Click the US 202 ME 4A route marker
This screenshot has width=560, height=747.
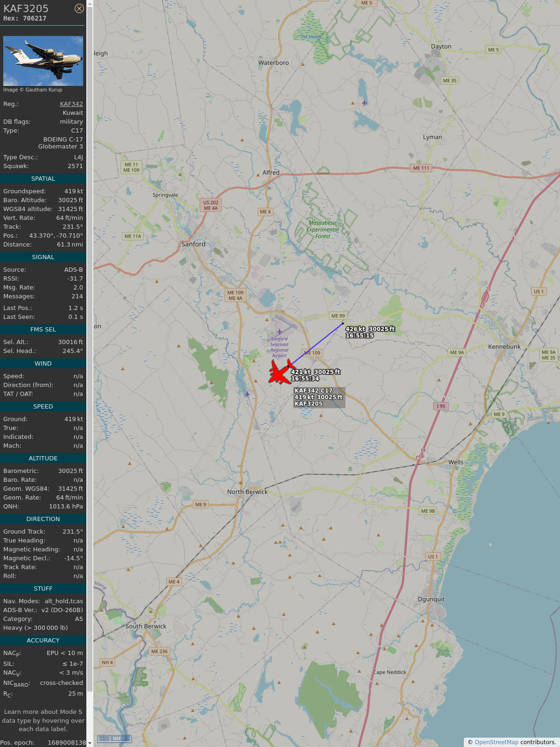pos(210,205)
